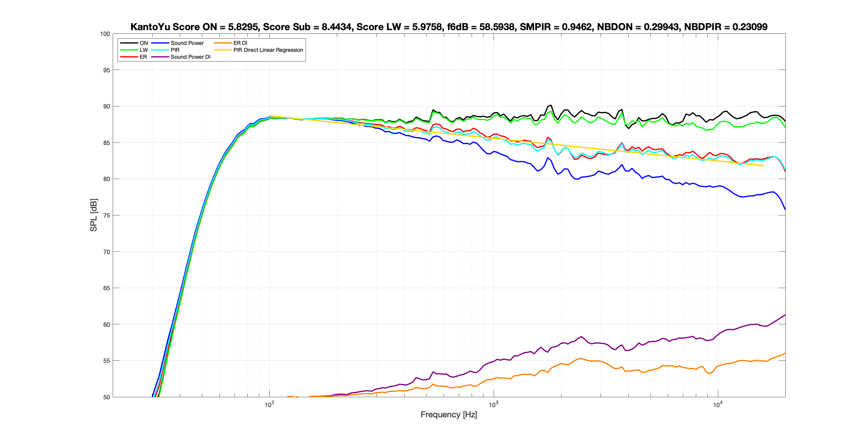Click the Frequency [Hz] axis label
The image size is (868, 446).
[x=449, y=414]
